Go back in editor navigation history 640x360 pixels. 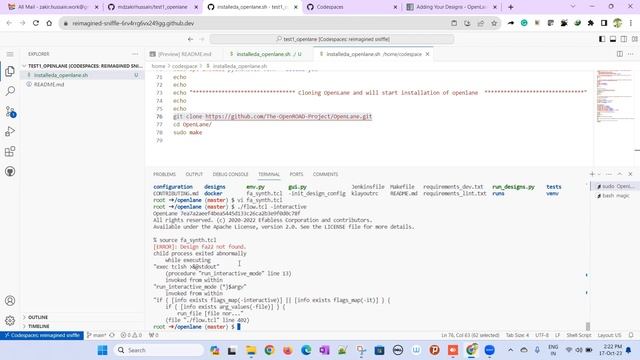(191, 39)
